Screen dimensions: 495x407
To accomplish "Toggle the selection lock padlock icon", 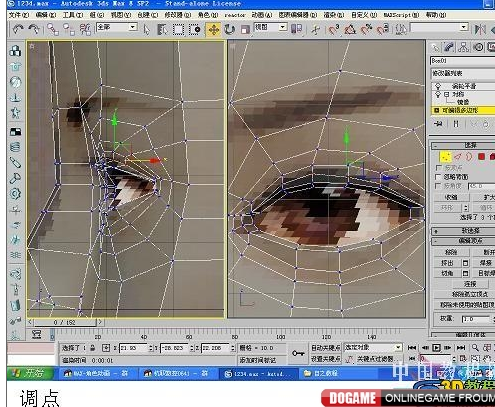I will [x=93, y=348].
